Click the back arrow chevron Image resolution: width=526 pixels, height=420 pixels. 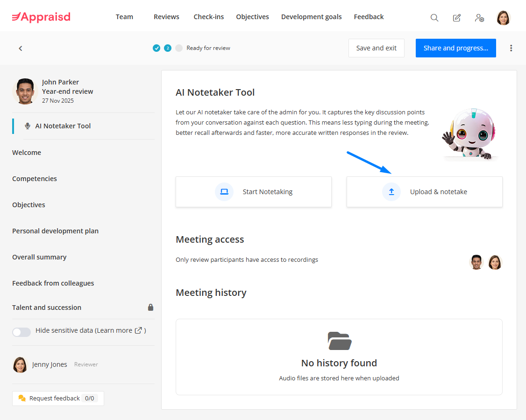coord(21,48)
